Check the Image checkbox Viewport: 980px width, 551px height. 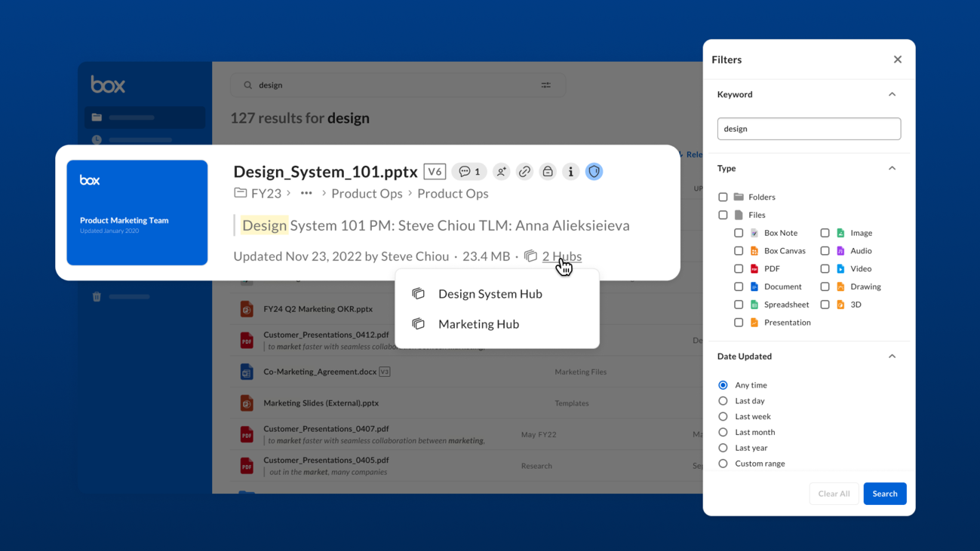click(825, 233)
